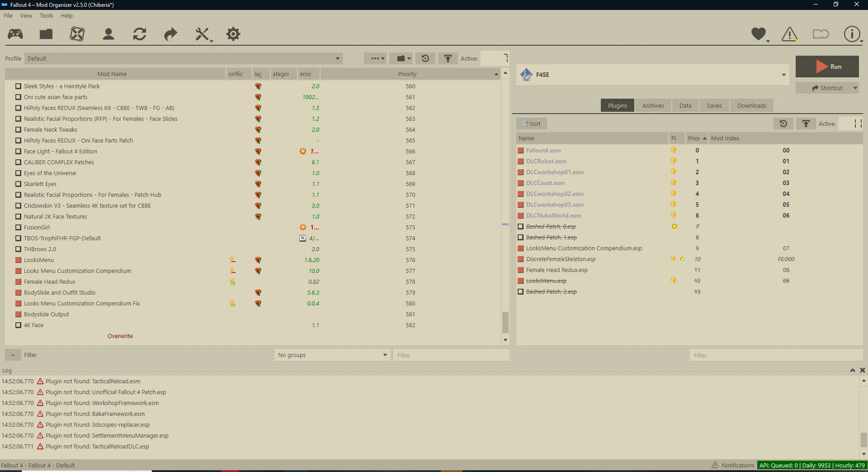Create a plugin backup with the funnel icon
868x472 pixels.
pos(806,123)
